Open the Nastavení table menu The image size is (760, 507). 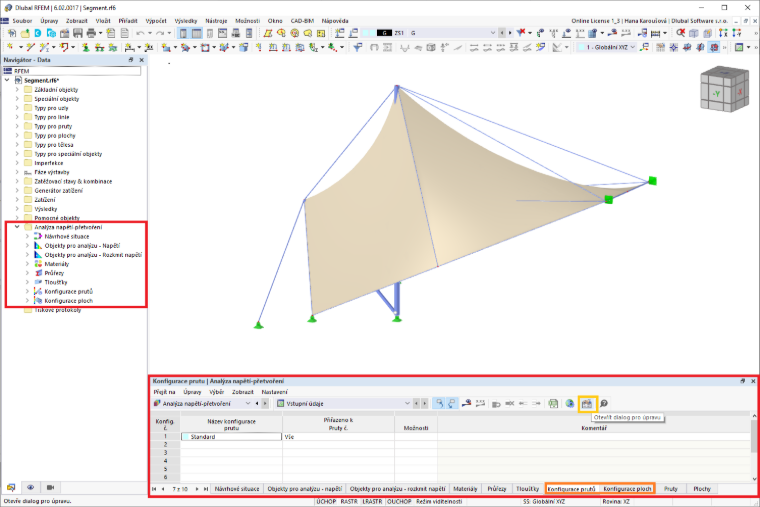pyautogui.click(x=274, y=392)
